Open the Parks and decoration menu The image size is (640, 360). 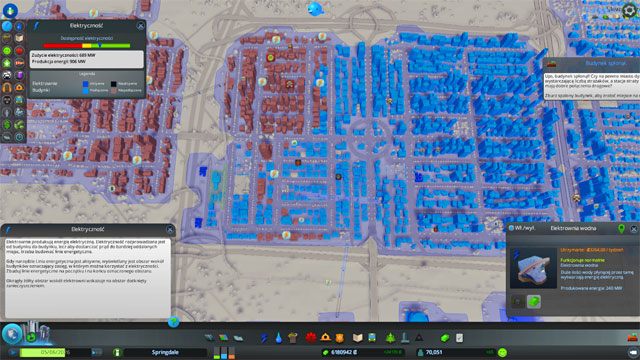click(x=391, y=338)
